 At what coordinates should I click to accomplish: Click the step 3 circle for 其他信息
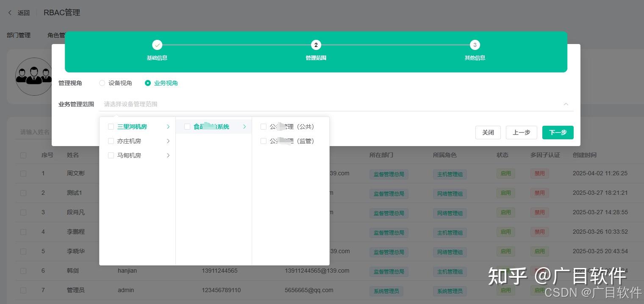[x=475, y=45]
